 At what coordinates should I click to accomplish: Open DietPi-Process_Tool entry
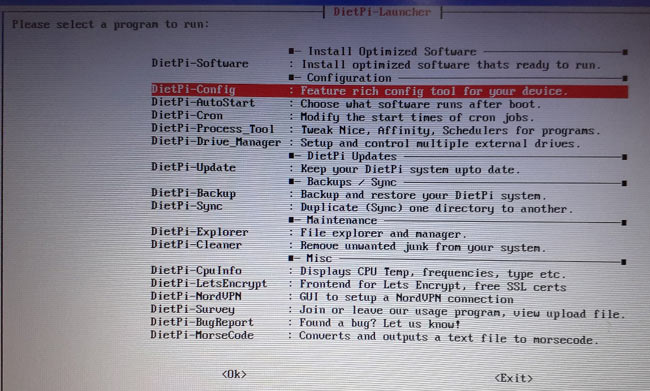(x=213, y=129)
